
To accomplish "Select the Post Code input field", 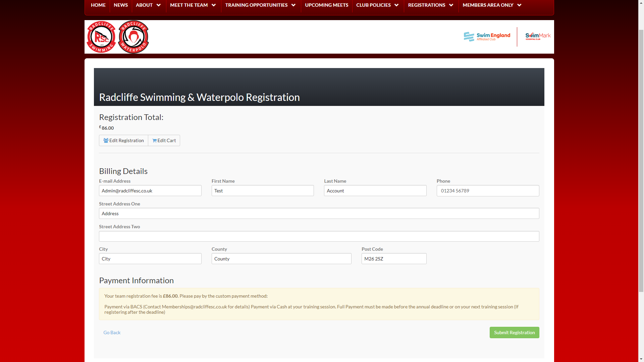I will [x=394, y=258].
